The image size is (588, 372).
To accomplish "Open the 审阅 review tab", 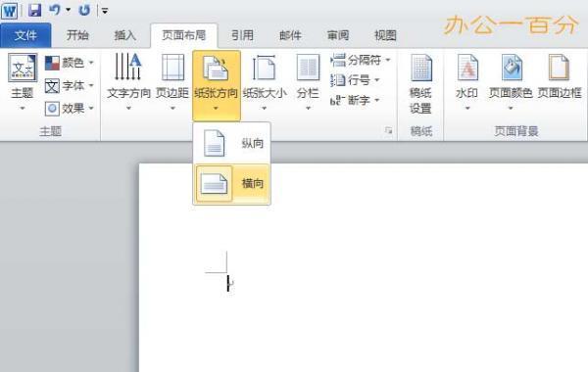I will click(338, 35).
